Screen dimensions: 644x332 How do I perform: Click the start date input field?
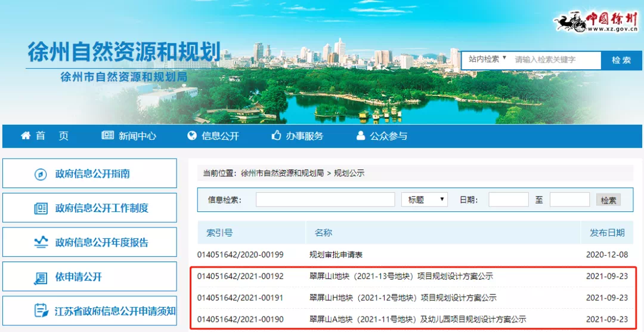click(508, 200)
